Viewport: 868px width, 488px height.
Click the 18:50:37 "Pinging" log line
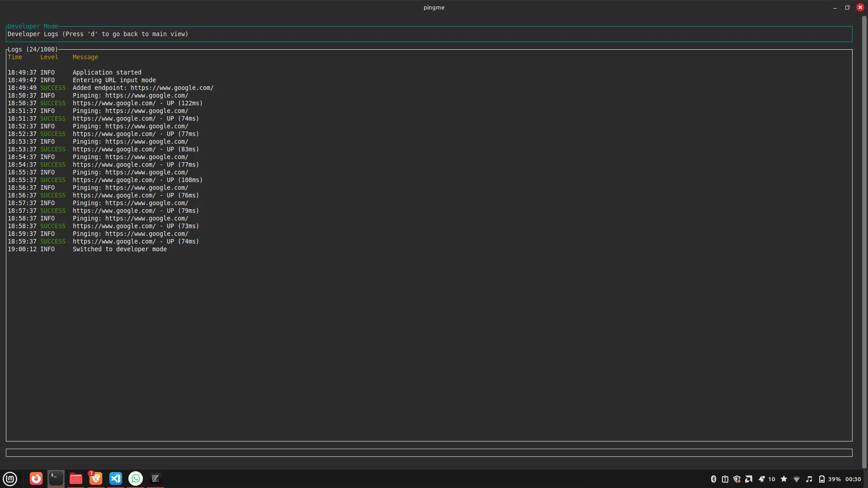tap(98, 95)
